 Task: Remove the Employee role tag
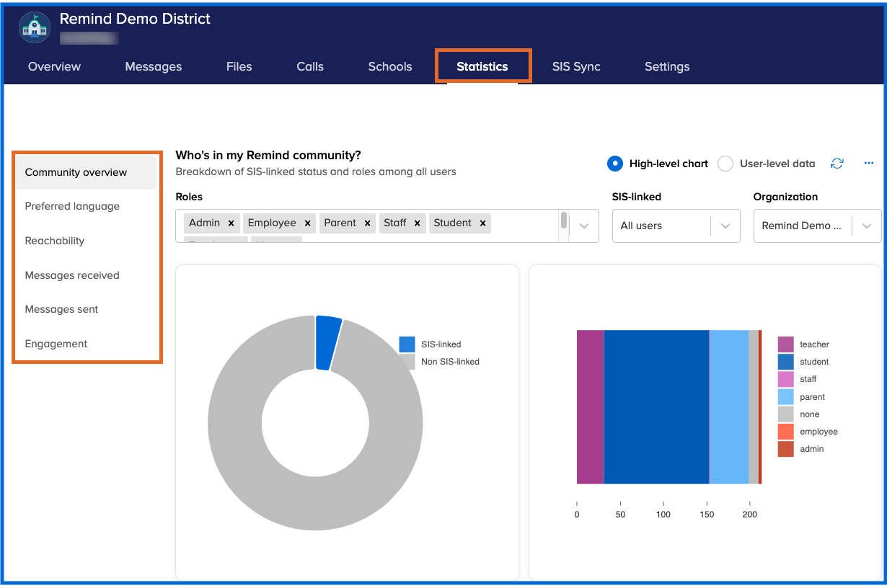[x=308, y=223]
